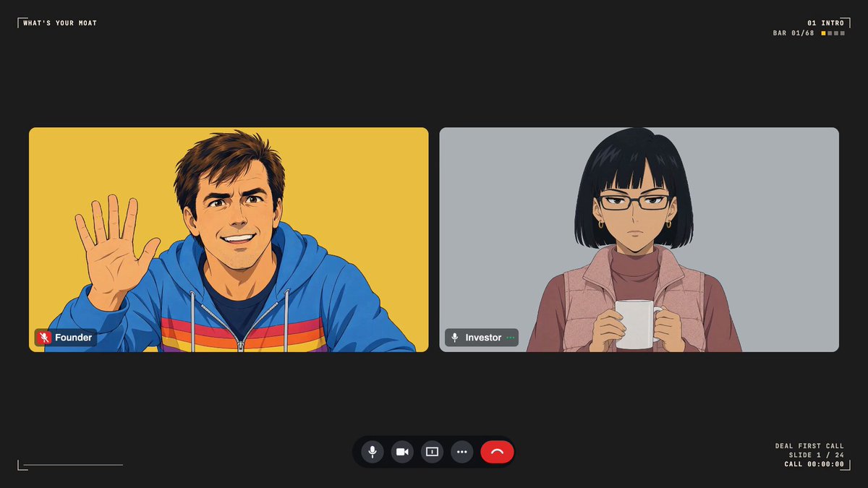Start screen sharing from the call toolbar
The image size is (868, 488).
click(432, 452)
